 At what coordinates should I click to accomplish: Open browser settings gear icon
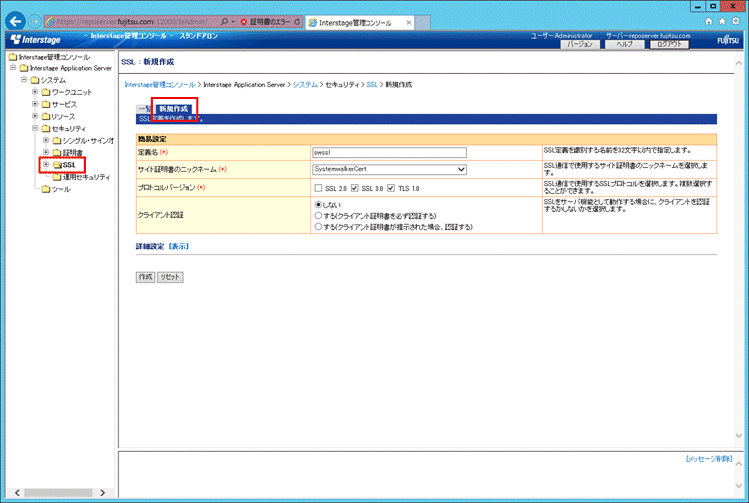coord(736,21)
